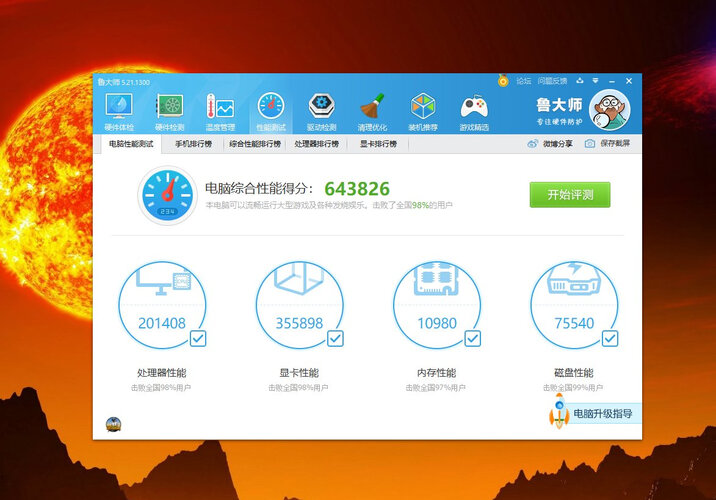Click the memory score 10980
The width and height of the screenshot is (716, 500).
[x=437, y=323]
